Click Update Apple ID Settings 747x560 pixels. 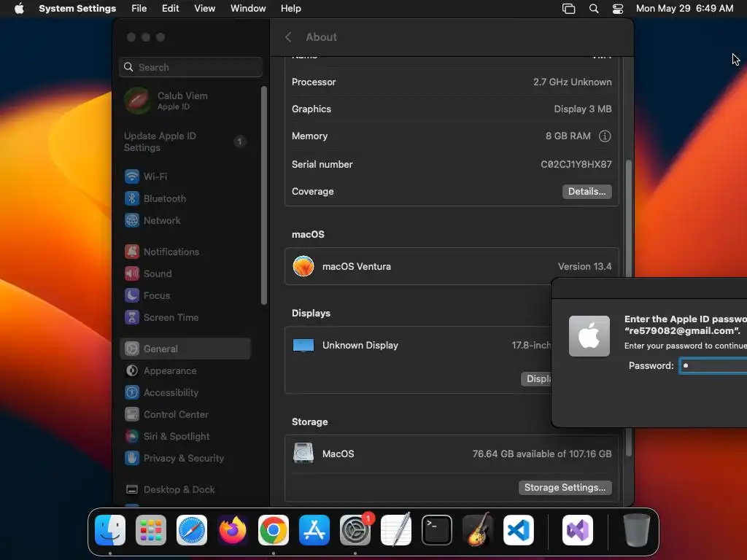tap(185, 142)
